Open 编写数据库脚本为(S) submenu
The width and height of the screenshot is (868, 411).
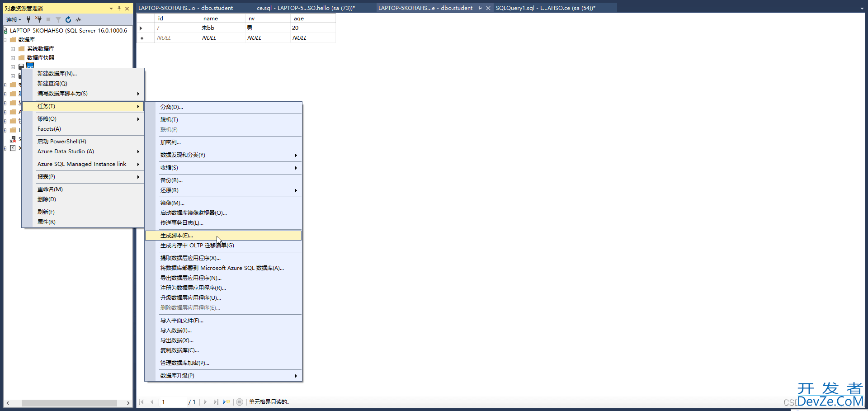tap(83, 94)
